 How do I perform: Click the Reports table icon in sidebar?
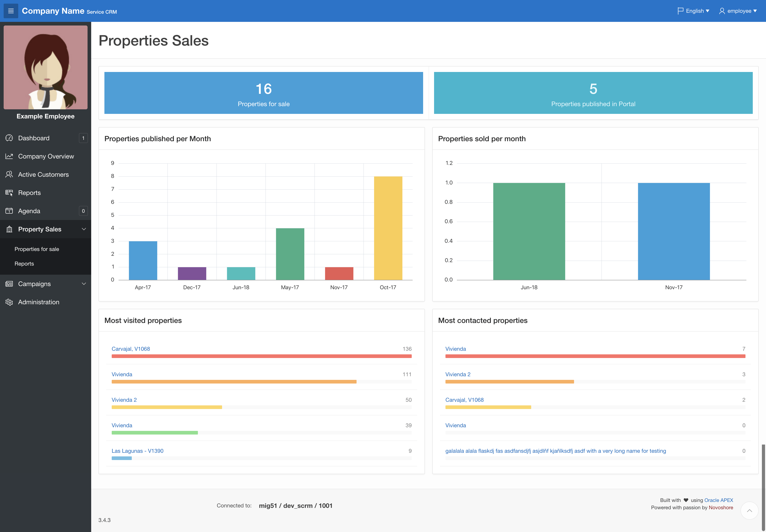(9, 193)
